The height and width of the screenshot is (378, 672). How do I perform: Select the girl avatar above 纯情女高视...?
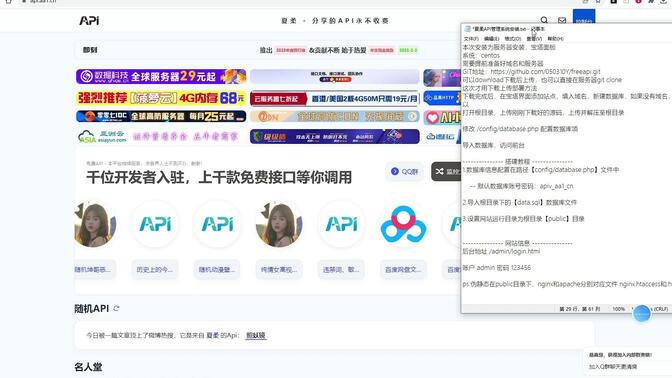click(279, 224)
